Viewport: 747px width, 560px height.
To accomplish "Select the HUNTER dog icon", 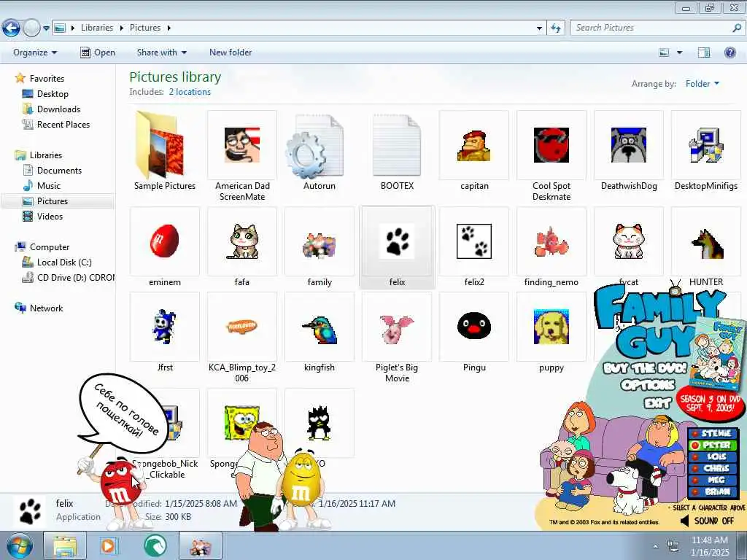I will pyautogui.click(x=707, y=243).
